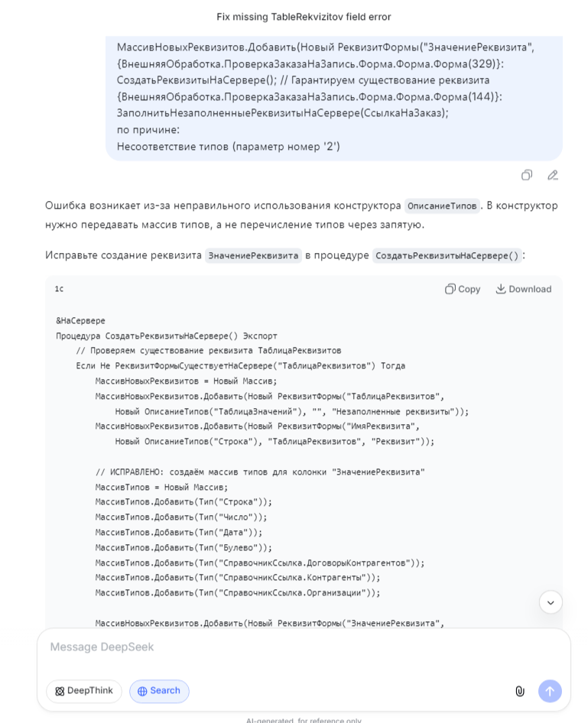The width and height of the screenshot is (588, 723).
Task: Download the 1c code block
Action: [x=523, y=289]
